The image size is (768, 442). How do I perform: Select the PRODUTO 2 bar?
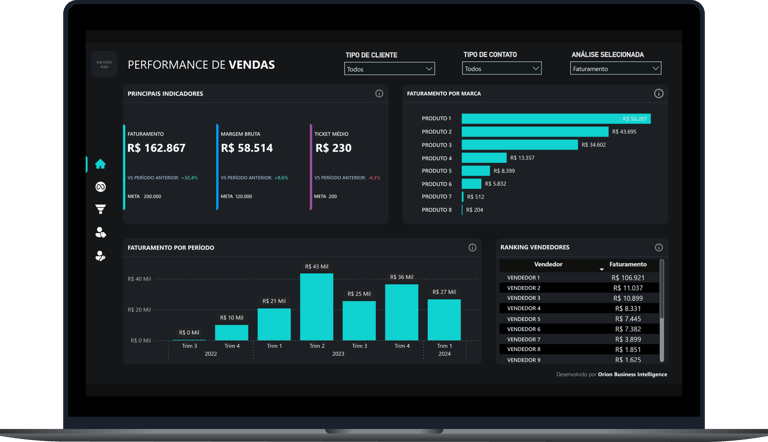(x=535, y=132)
